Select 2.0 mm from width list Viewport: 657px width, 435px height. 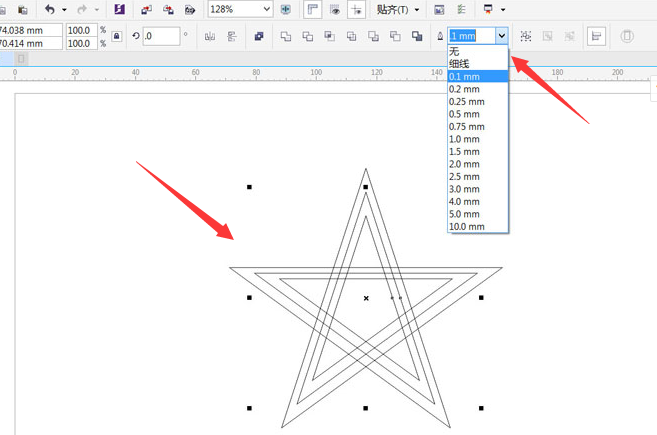pyautogui.click(x=464, y=164)
